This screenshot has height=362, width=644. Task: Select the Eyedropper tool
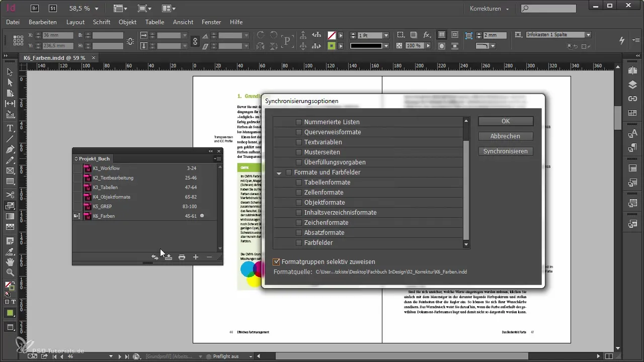(x=10, y=251)
